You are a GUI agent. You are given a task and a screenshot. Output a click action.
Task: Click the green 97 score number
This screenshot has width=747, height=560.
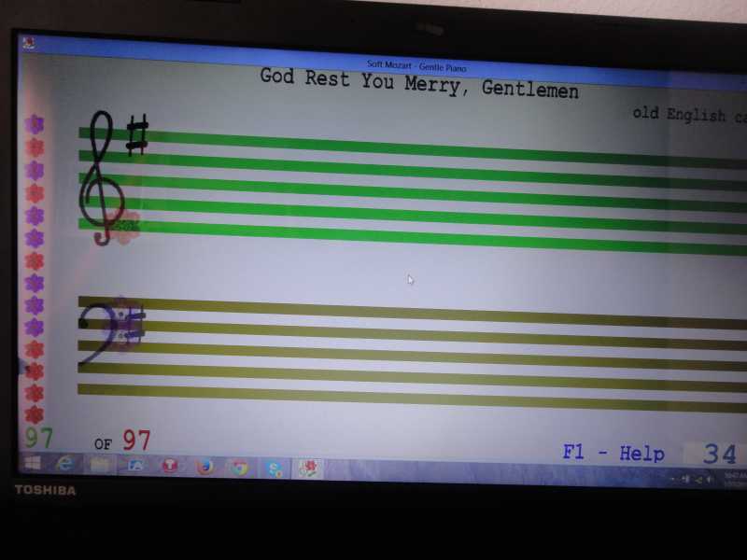(x=39, y=438)
